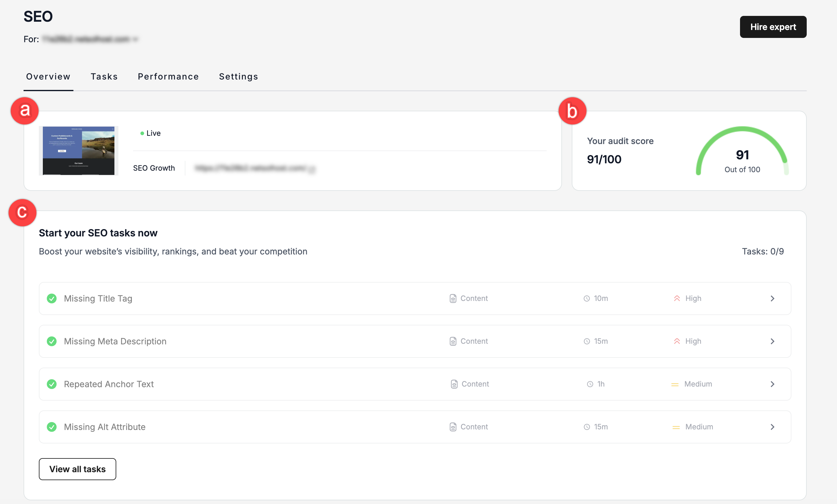Click the Content document icon in Missing Meta Description row

pos(453,341)
